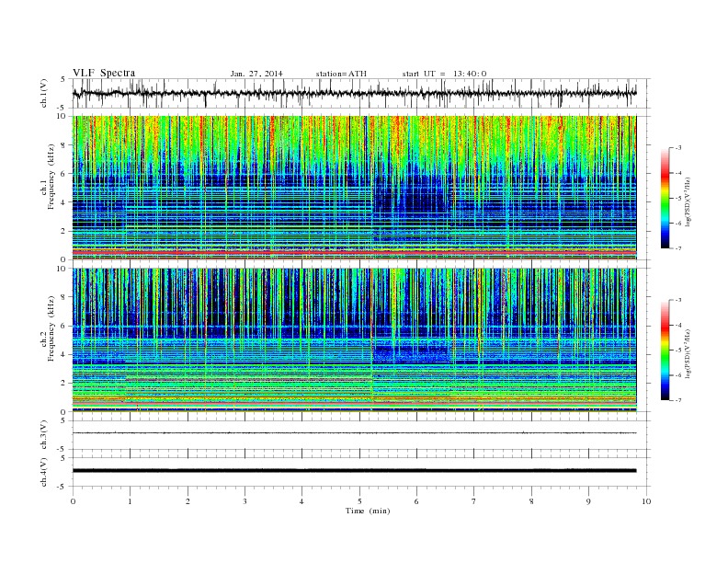Click the "-3" tick on ch.1 colorbar
Image resolution: width=728 pixels, height=563 pixels.
point(678,148)
